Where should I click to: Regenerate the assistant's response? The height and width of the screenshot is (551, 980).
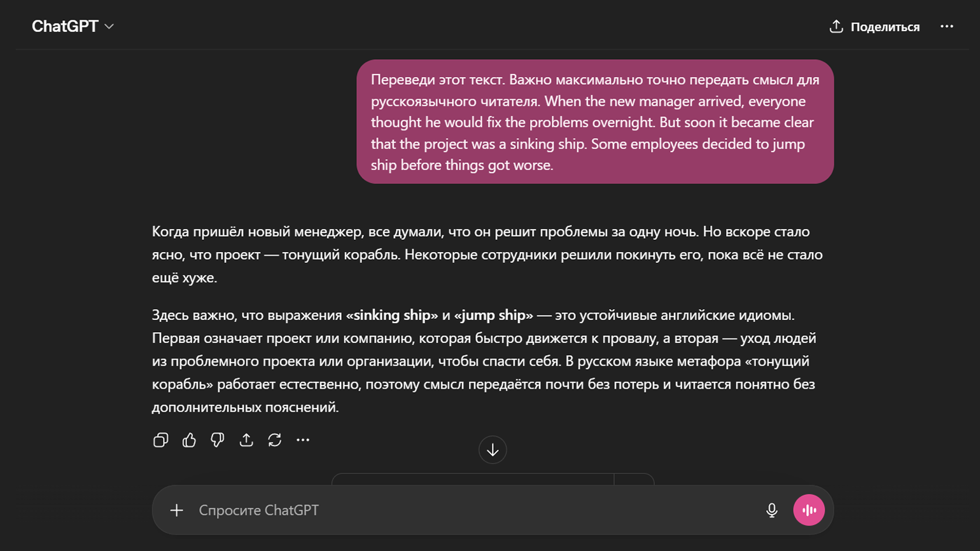274,440
